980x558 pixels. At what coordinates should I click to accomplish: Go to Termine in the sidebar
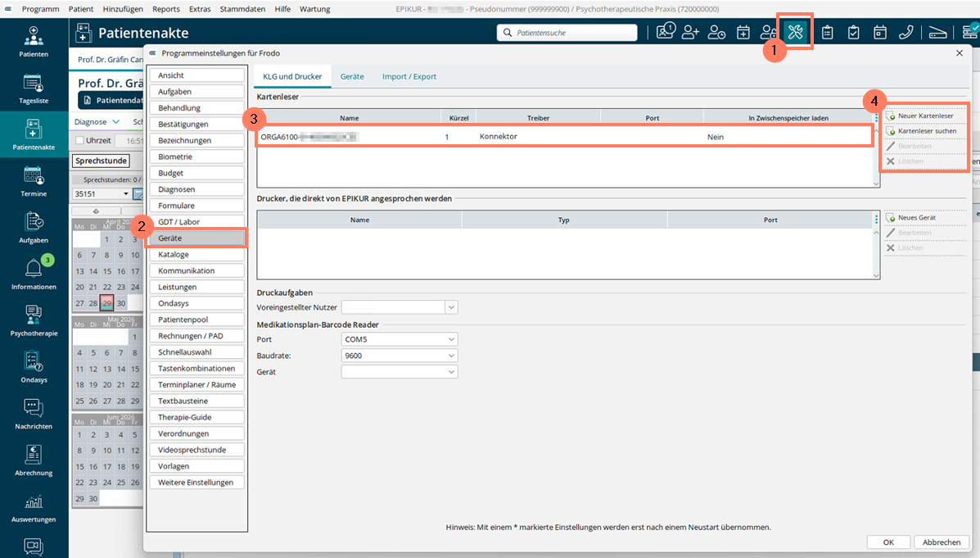point(34,181)
